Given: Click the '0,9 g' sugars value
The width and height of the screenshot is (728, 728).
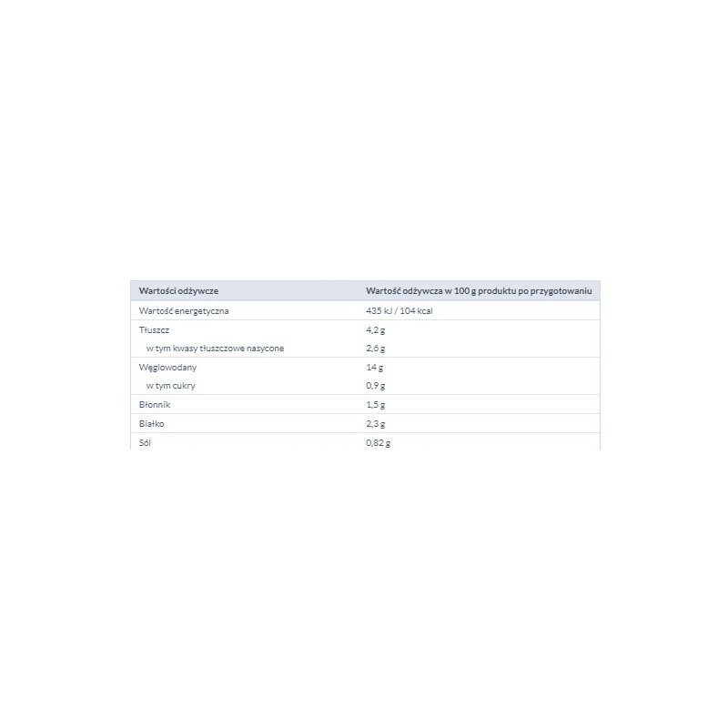Looking at the screenshot, I should [375, 386].
